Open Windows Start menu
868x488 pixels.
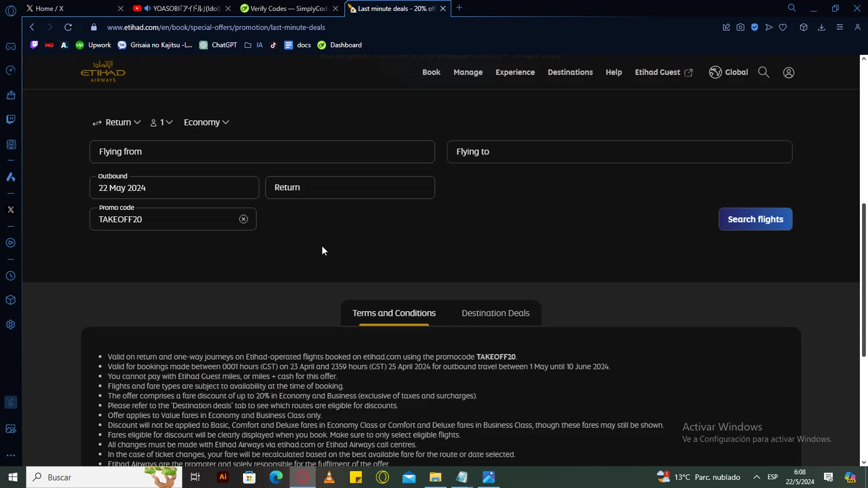click(x=13, y=477)
